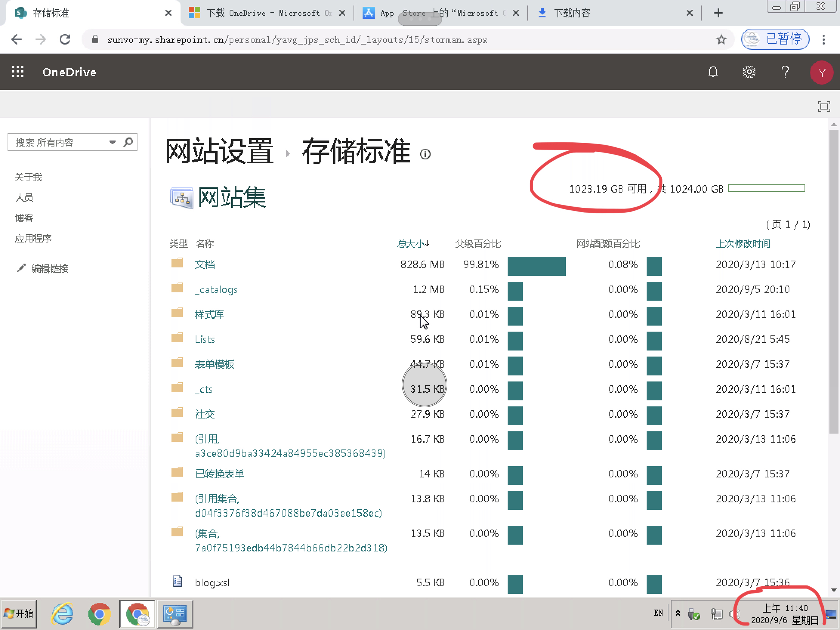This screenshot has width=840, height=630.
Task: Launch Internet Explorer from taskbar
Action: (62, 614)
